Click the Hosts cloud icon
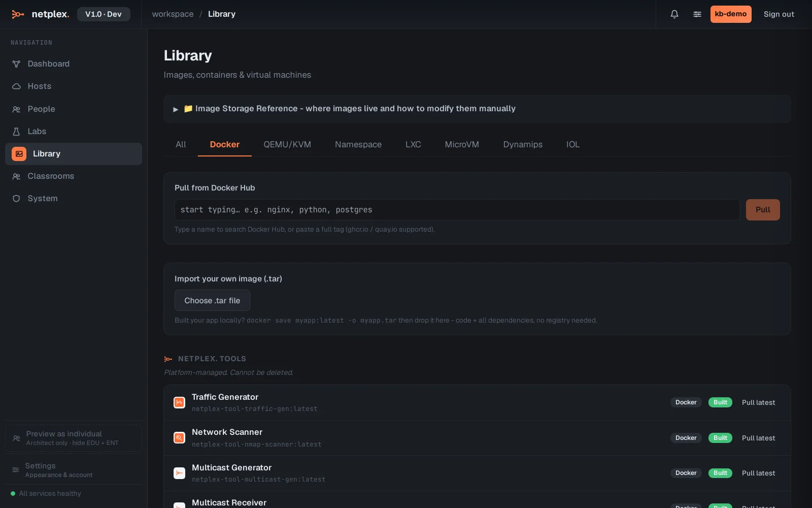812x508 pixels. 16,86
